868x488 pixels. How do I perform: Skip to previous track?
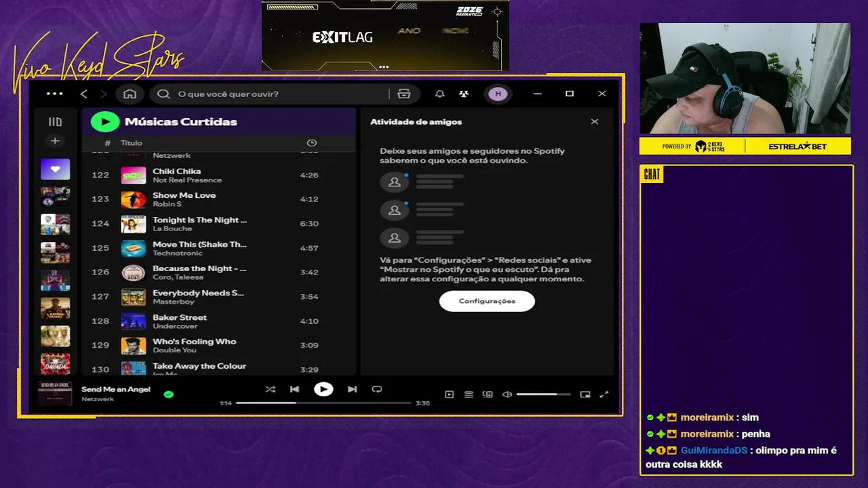[294, 389]
